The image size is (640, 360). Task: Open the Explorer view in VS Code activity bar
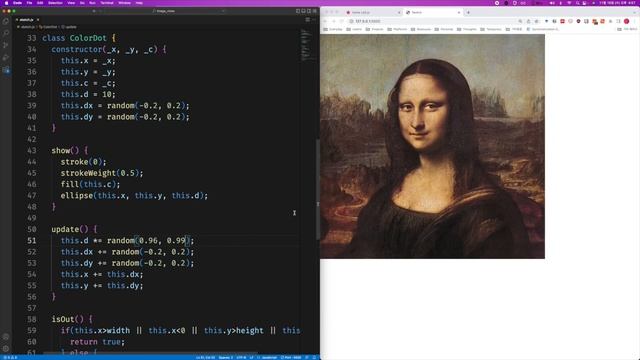click(6, 21)
